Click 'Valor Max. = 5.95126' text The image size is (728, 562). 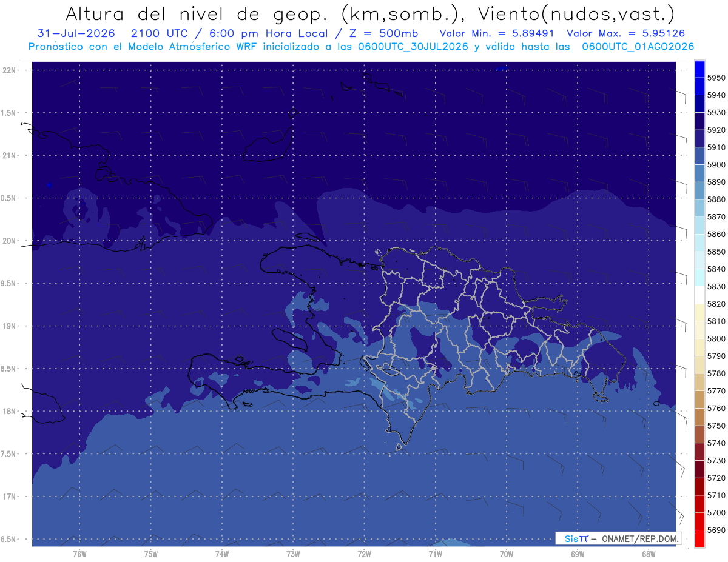point(626,34)
